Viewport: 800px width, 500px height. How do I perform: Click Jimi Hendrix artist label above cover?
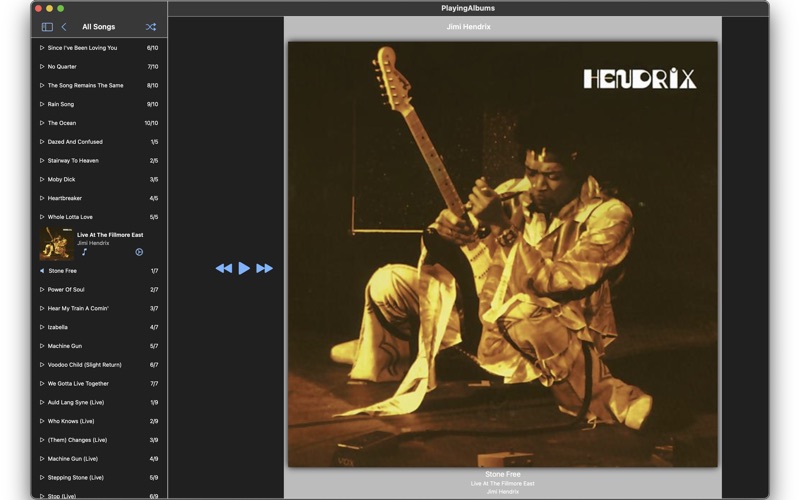468,27
